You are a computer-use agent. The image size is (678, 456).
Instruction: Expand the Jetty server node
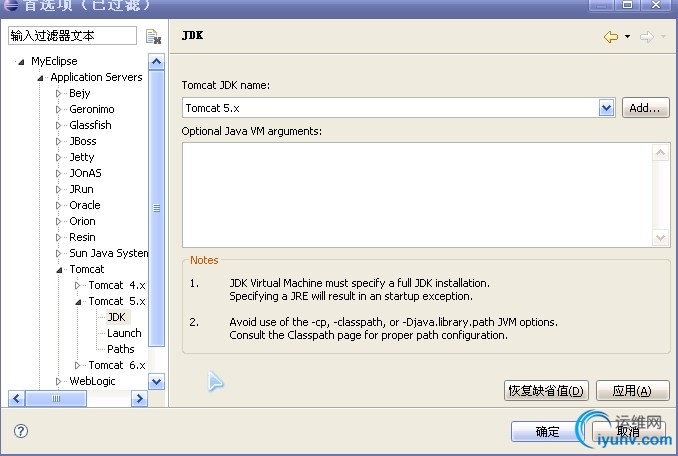[58, 157]
